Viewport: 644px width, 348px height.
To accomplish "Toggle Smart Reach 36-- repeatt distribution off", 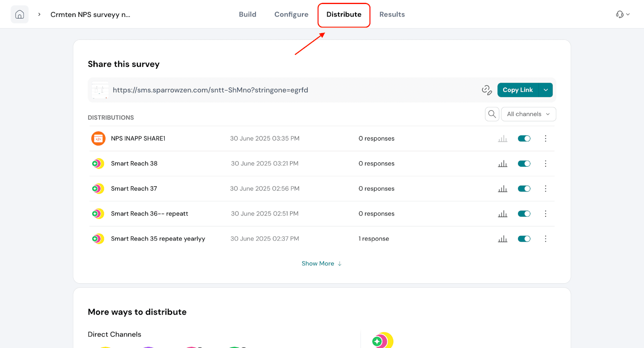I will (524, 214).
